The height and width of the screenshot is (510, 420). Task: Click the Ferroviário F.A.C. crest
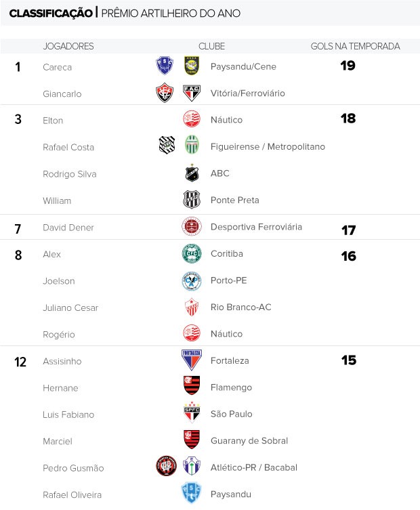[x=192, y=93]
